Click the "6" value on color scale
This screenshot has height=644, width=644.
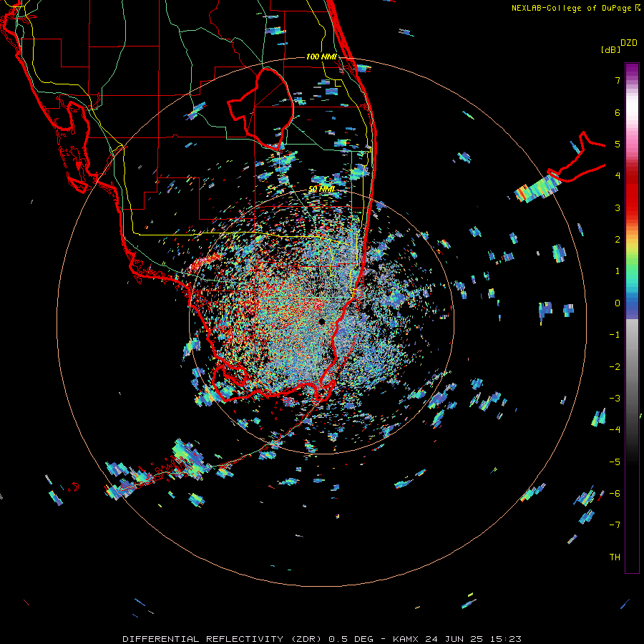[618, 112]
